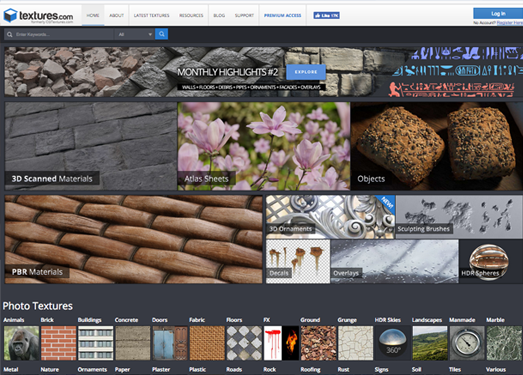Select the Ground texture thumbnail
523x375 pixels.
click(x=319, y=343)
